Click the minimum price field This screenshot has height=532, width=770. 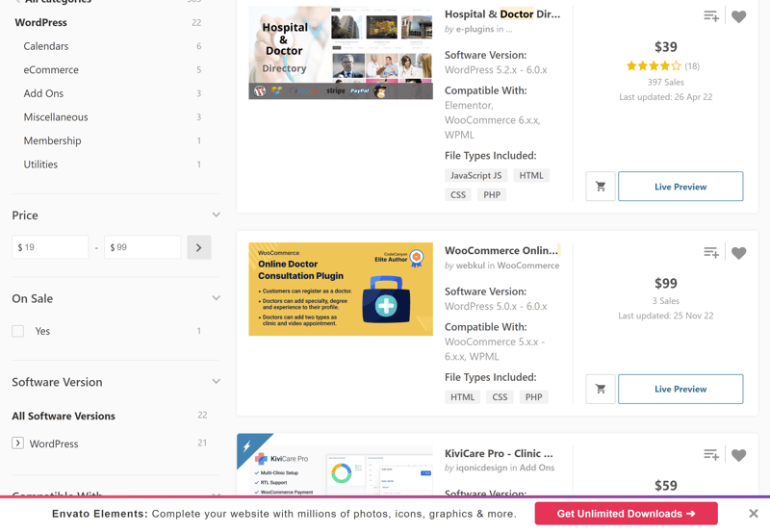coord(50,247)
